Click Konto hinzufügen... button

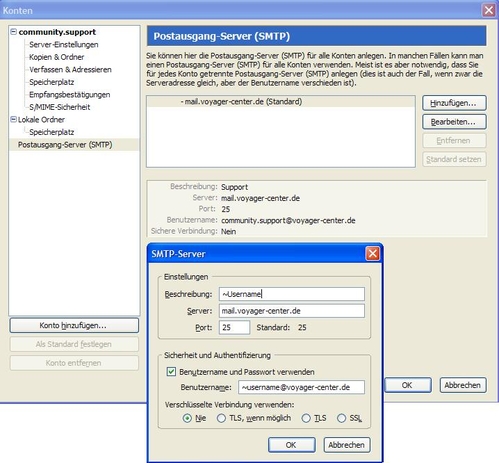[74, 325]
